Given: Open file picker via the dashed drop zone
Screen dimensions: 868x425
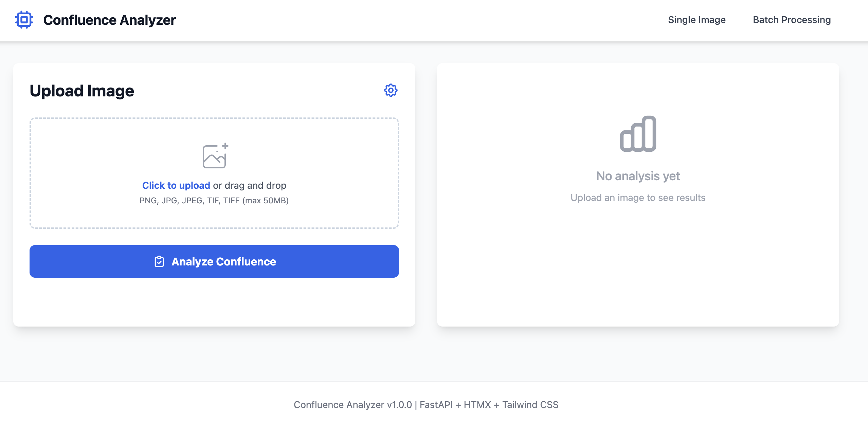Looking at the screenshot, I should 214,173.
